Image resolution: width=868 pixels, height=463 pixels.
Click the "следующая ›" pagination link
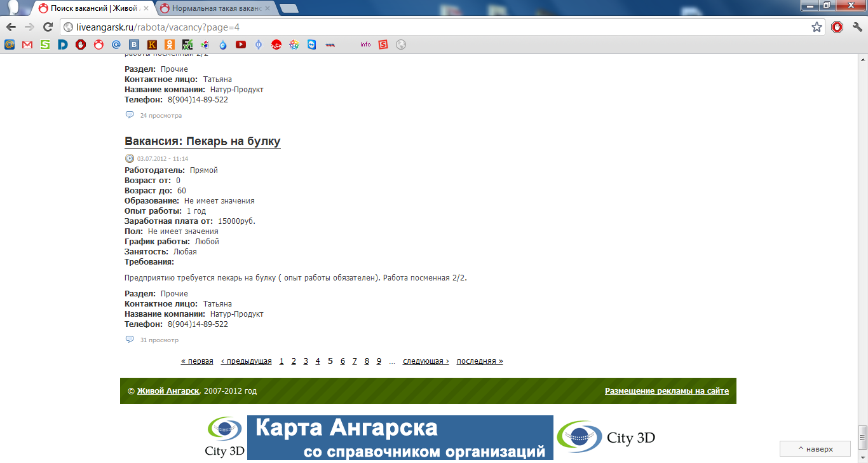click(424, 361)
